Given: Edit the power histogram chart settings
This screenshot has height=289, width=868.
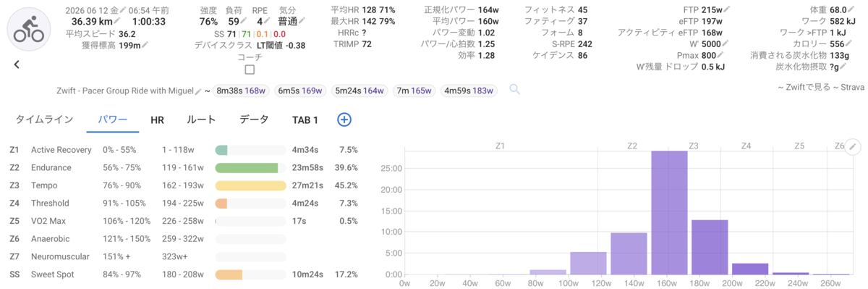Looking at the screenshot, I should (853, 146).
